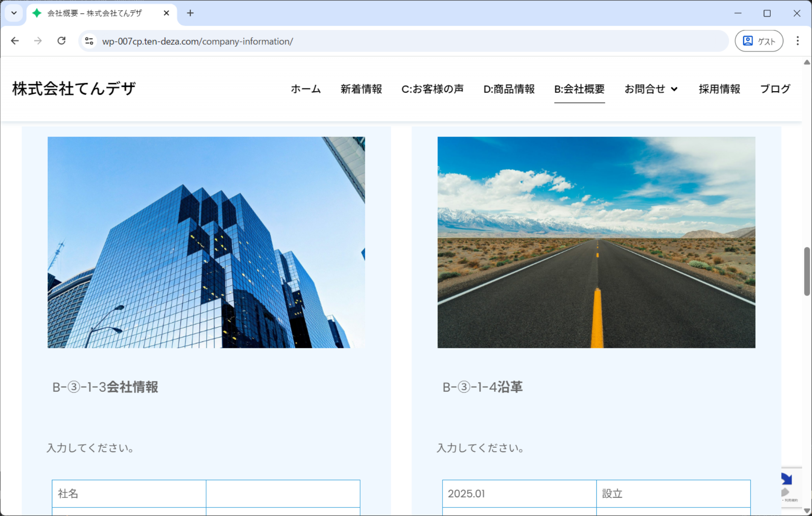This screenshot has width=812, height=516.
Task: Click the desert road image
Action: (596, 242)
